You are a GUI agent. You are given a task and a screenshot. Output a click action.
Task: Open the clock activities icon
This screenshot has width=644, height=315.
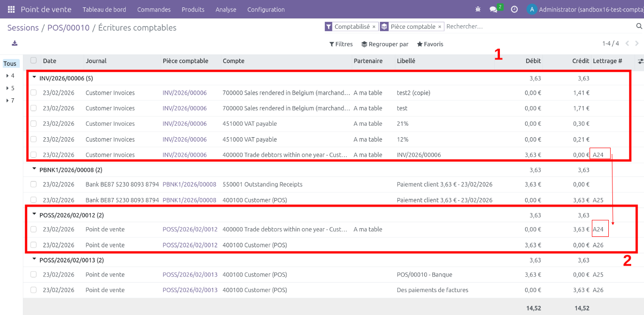514,9
